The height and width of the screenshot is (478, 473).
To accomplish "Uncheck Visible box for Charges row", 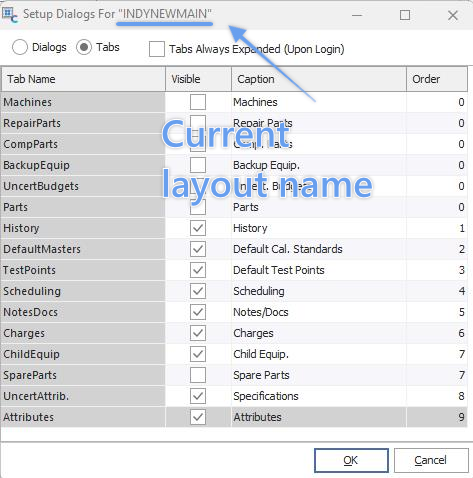I will [198, 333].
